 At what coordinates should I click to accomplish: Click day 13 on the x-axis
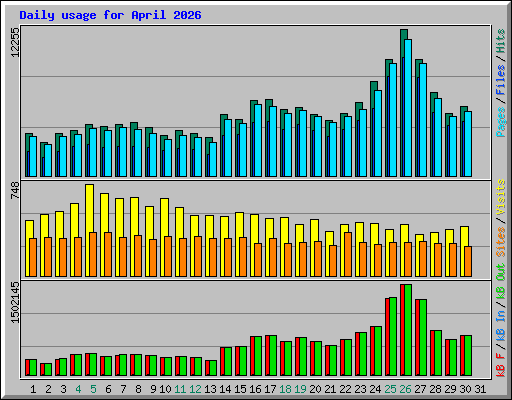pos(210,389)
